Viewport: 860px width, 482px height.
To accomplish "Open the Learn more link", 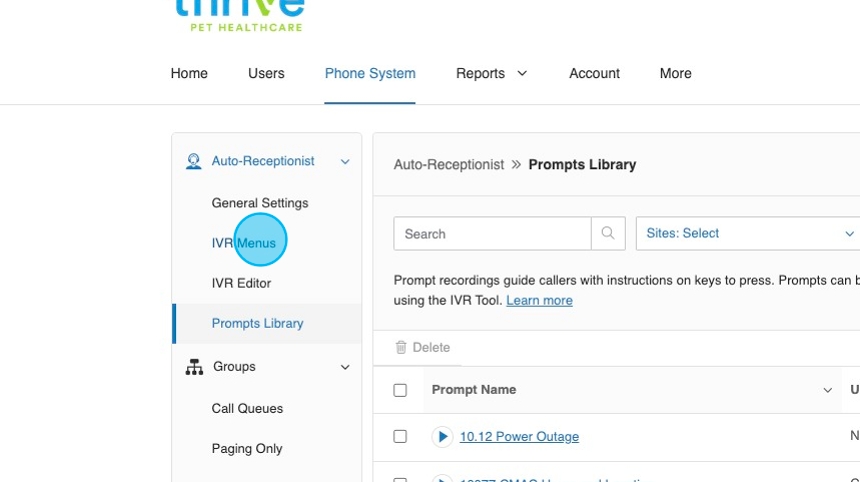I will coord(539,301).
